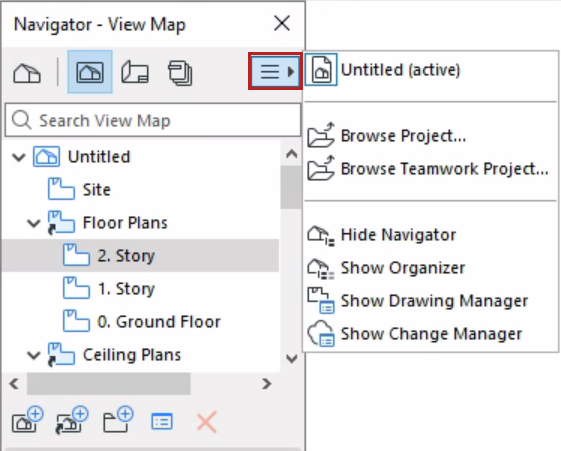Open the Publisher Sets icon

tap(180, 73)
